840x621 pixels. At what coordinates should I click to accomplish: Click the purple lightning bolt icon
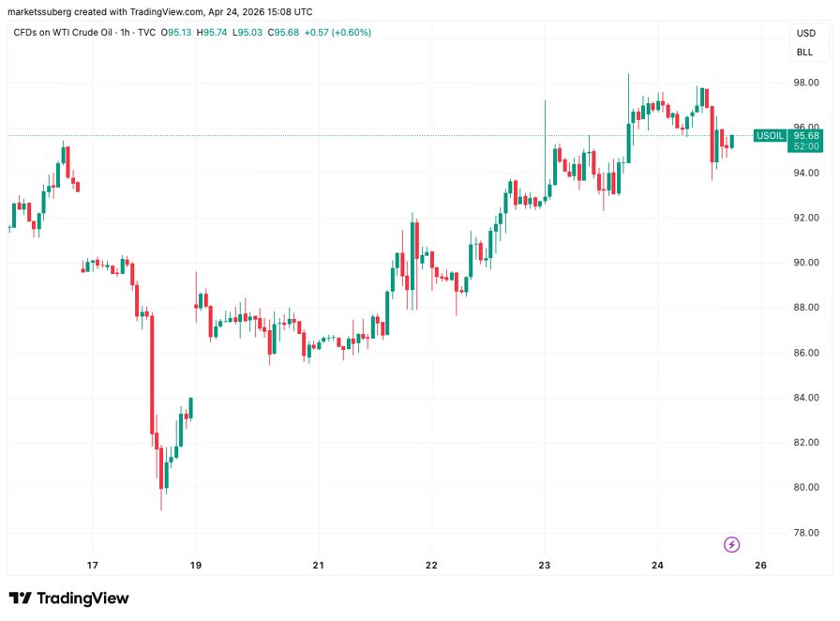click(733, 544)
